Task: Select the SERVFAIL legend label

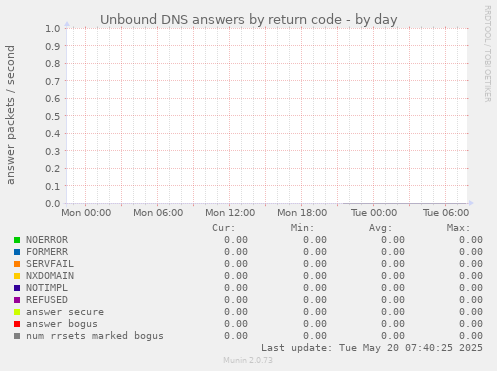Action: 50,264
